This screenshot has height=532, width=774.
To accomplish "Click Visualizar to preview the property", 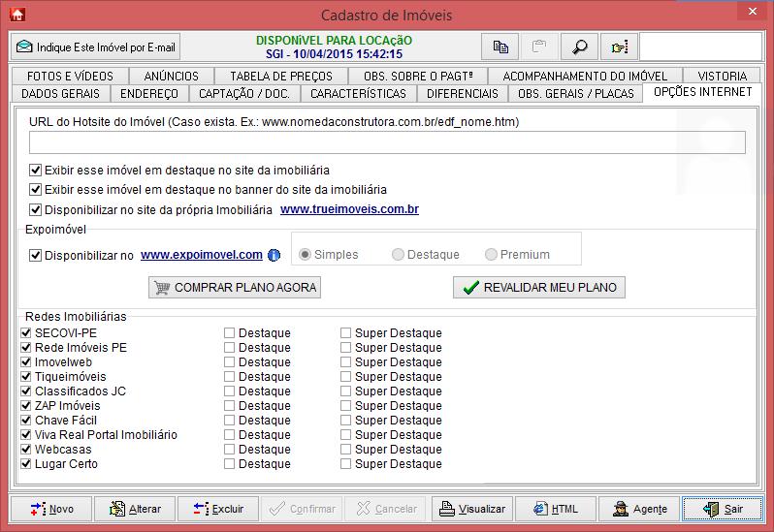I will pos(470,509).
